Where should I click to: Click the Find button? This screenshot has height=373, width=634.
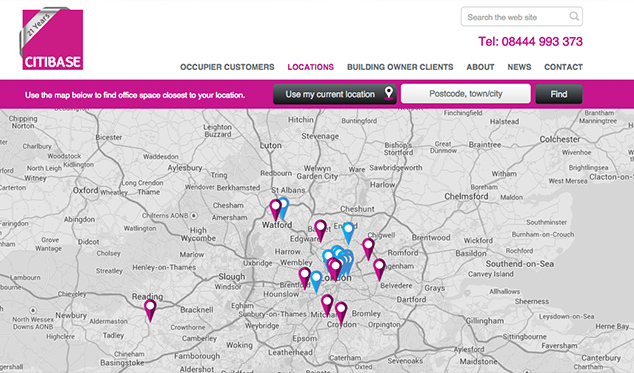pyautogui.click(x=559, y=94)
